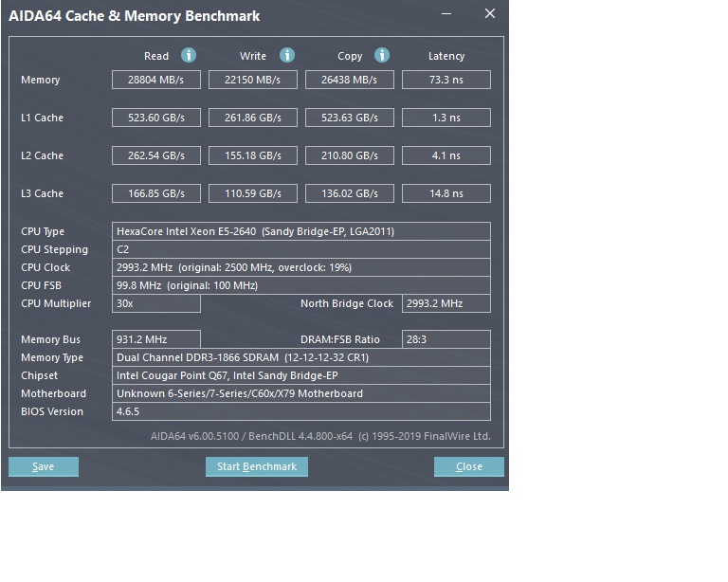
Task: Click the North Bridge Clock value field
Action: point(446,303)
